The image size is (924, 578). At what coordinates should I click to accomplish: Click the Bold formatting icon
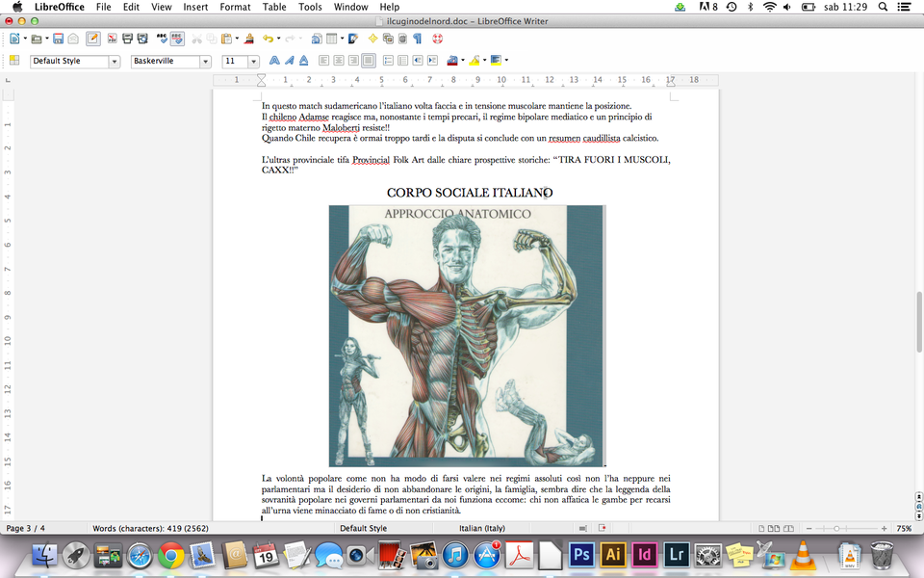coord(274,61)
